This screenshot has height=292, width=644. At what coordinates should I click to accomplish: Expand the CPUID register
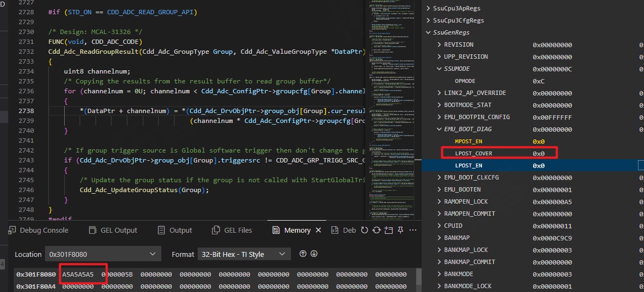pyautogui.click(x=439, y=226)
